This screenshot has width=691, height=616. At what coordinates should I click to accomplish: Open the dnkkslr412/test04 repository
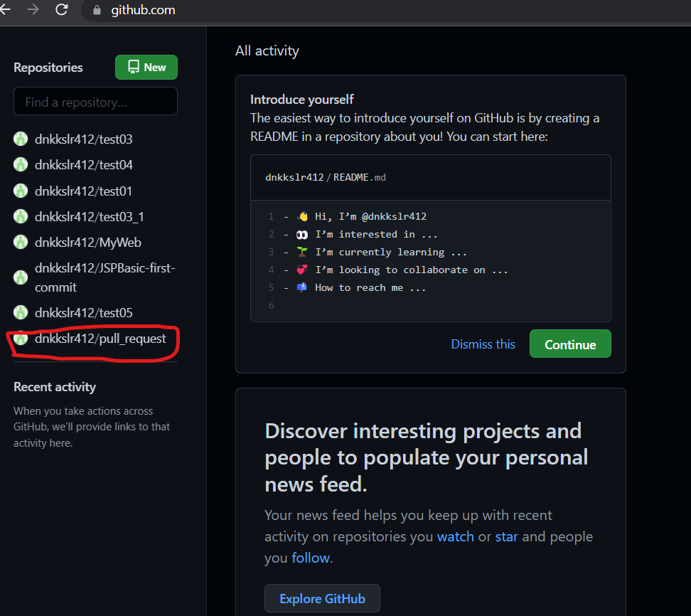84,165
